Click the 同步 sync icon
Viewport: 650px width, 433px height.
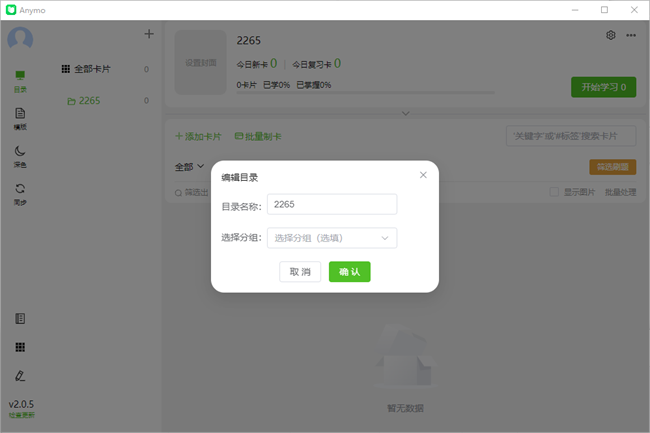point(20,192)
